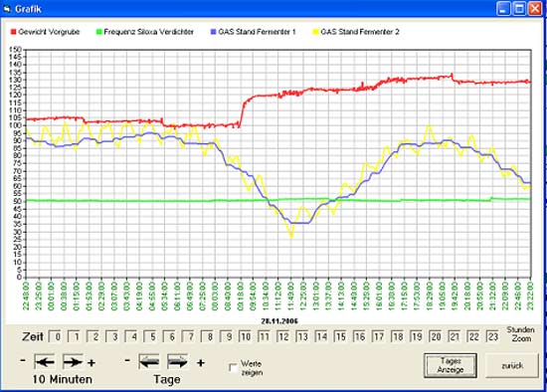Go to next day with Tage right arrow
The image size is (547, 392).
(178, 361)
